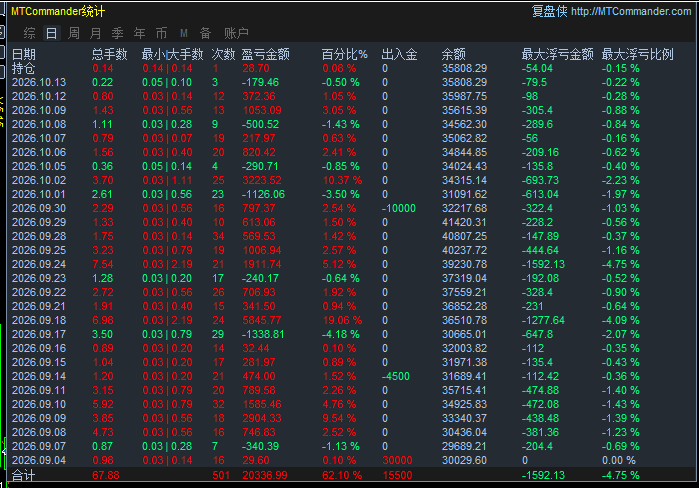The image size is (699, 488).
Task: Select the 2026.09.04 date row
Action: click(39, 460)
